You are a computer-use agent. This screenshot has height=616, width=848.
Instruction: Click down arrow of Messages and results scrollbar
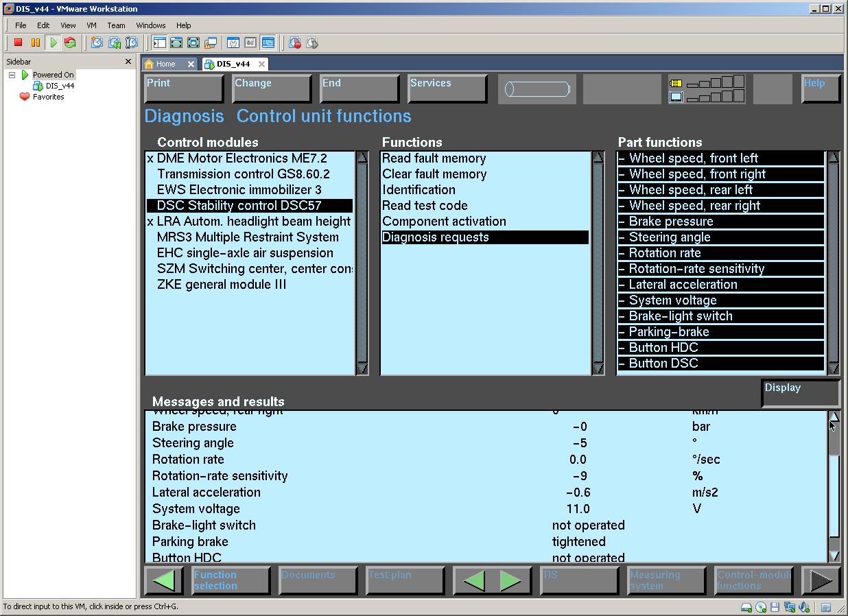[834, 556]
